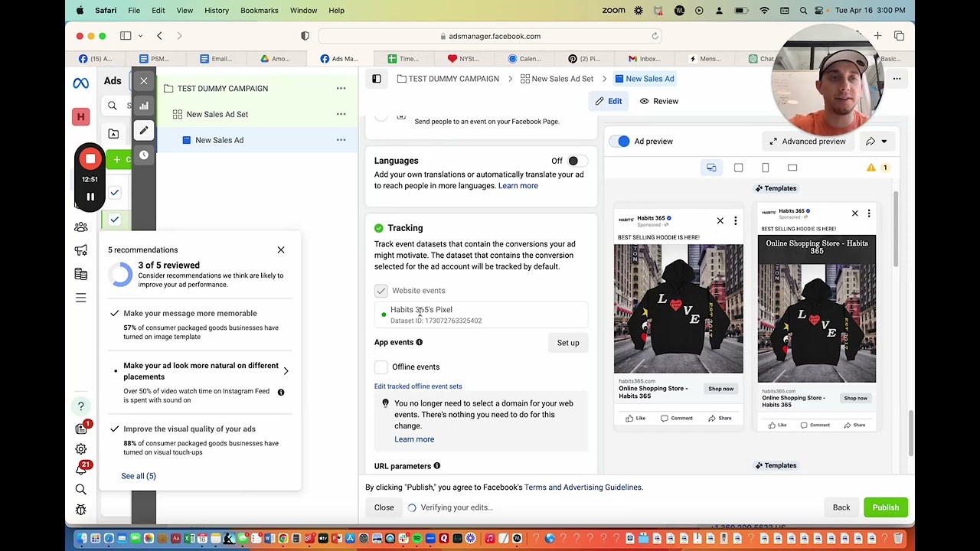Click Set up for App events

click(568, 343)
